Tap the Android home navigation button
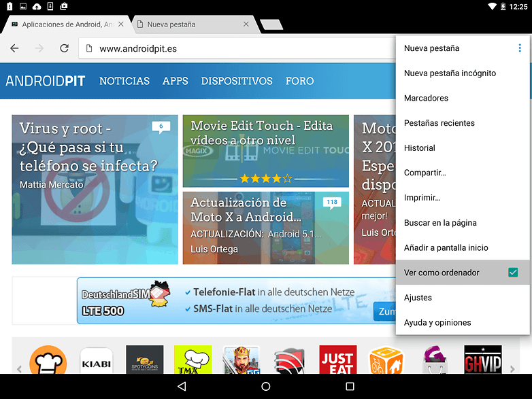Screen dimensions: 532x399 pos(266,386)
